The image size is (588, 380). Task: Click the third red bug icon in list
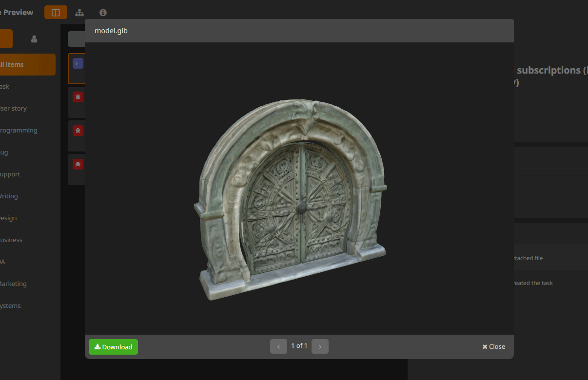coord(78,164)
